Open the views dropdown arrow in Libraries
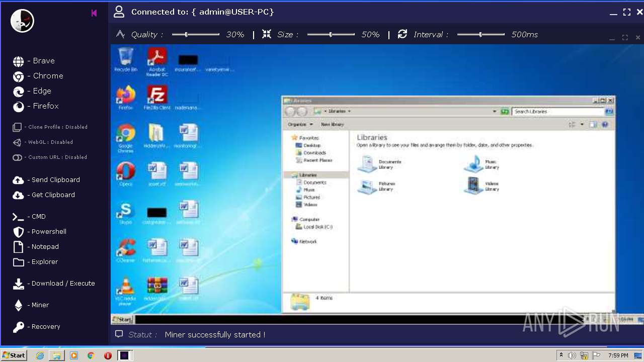Viewport: 644px width, 362px height. [x=582, y=124]
